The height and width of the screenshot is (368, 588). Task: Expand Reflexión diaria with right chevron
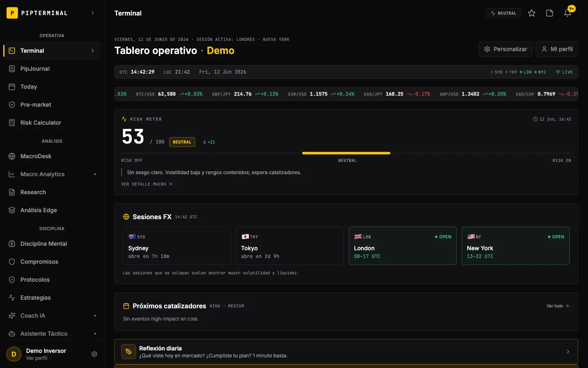click(x=568, y=352)
